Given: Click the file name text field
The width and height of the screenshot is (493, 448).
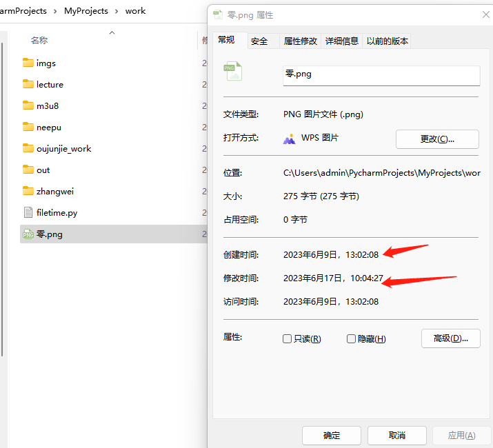Looking at the screenshot, I should click(x=381, y=74).
